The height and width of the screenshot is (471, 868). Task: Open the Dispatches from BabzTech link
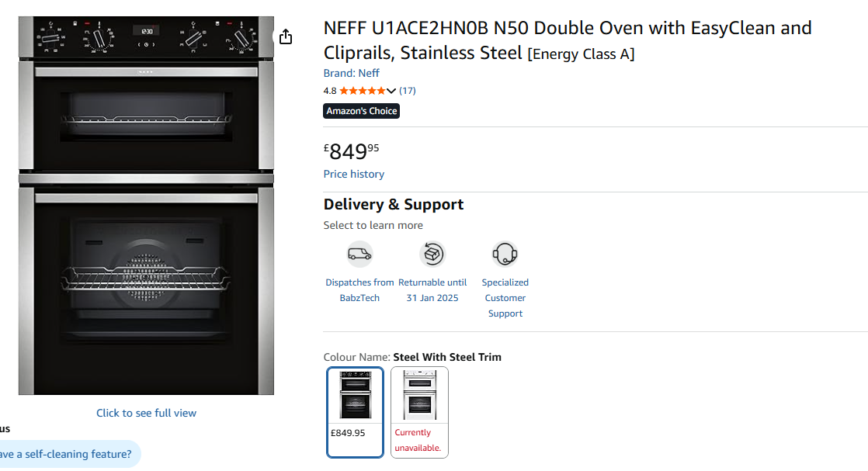[x=359, y=290]
